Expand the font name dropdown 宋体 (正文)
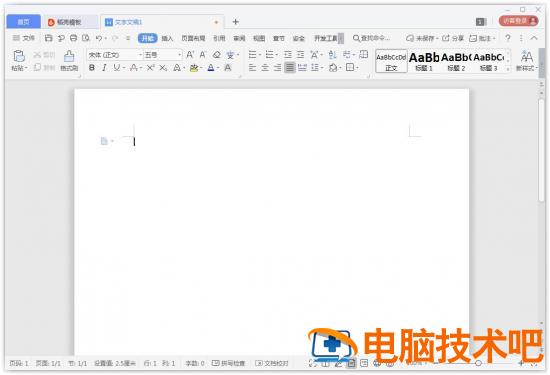The height and width of the screenshot is (375, 550). [x=115, y=55]
